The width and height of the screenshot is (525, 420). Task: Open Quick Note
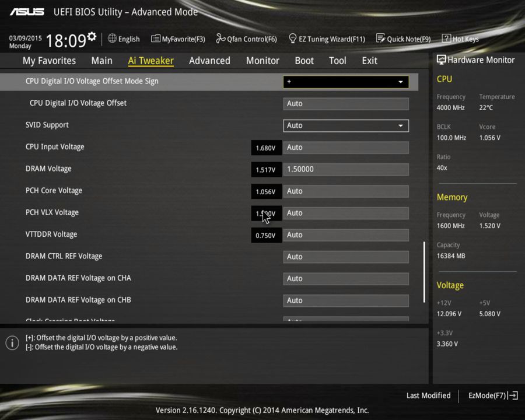click(404, 38)
